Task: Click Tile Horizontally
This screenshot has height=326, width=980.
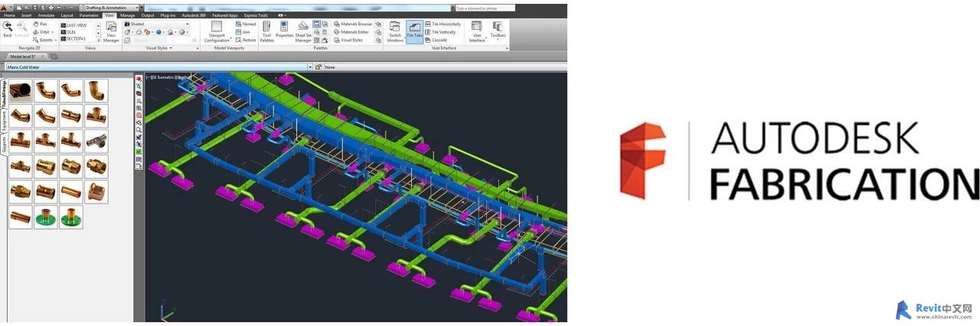Action: pyautogui.click(x=443, y=24)
